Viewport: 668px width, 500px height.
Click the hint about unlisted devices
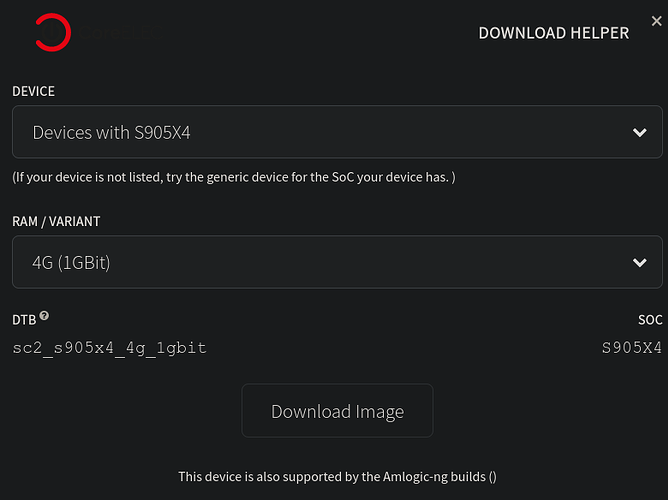click(x=233, y=177)
